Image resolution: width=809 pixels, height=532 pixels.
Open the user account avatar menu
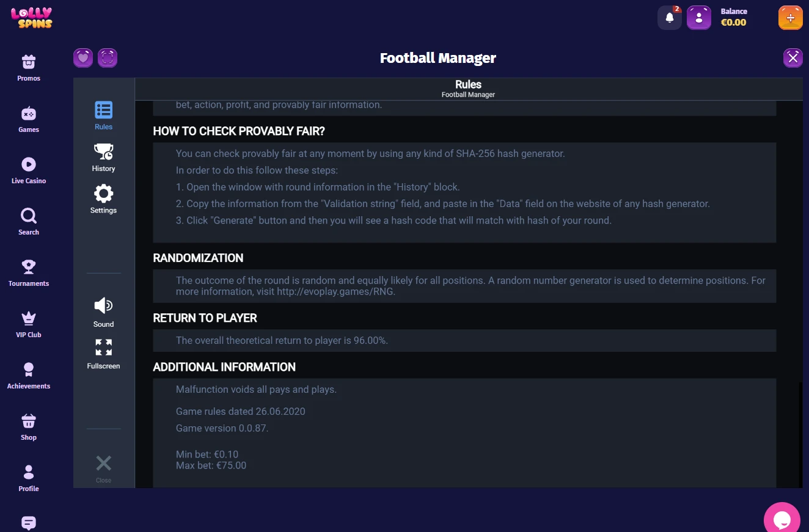pos(699,18)
